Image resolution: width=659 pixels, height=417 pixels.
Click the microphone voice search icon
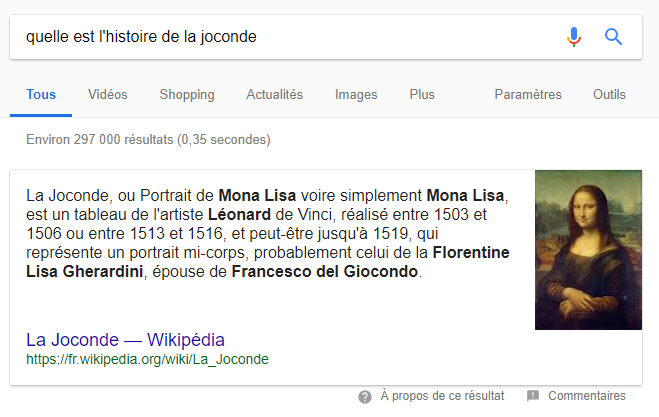(574, 37)
